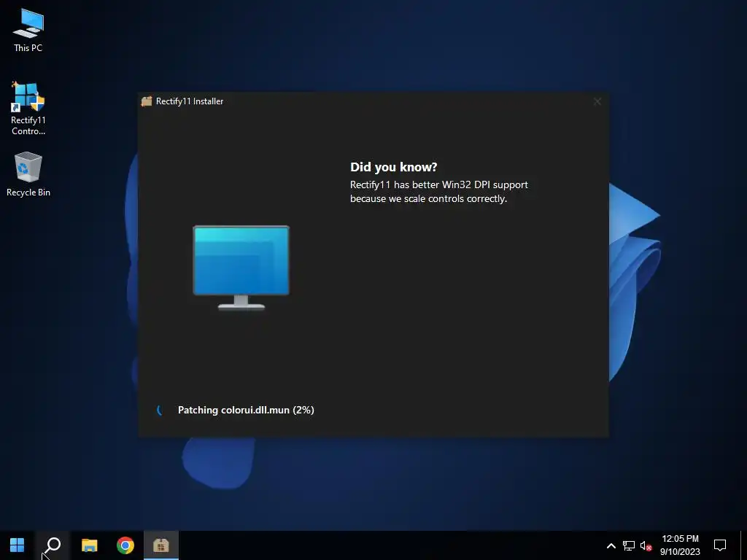This screenshot has width=747, height=560.
Task: Open the notification center icon
Action: (720, 545)
